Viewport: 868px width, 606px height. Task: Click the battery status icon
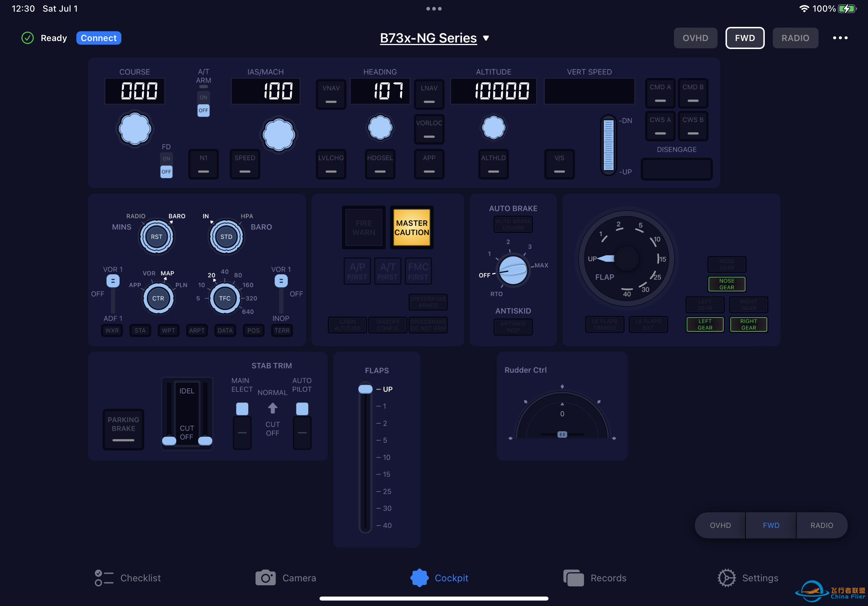click(x=847, y=9)
